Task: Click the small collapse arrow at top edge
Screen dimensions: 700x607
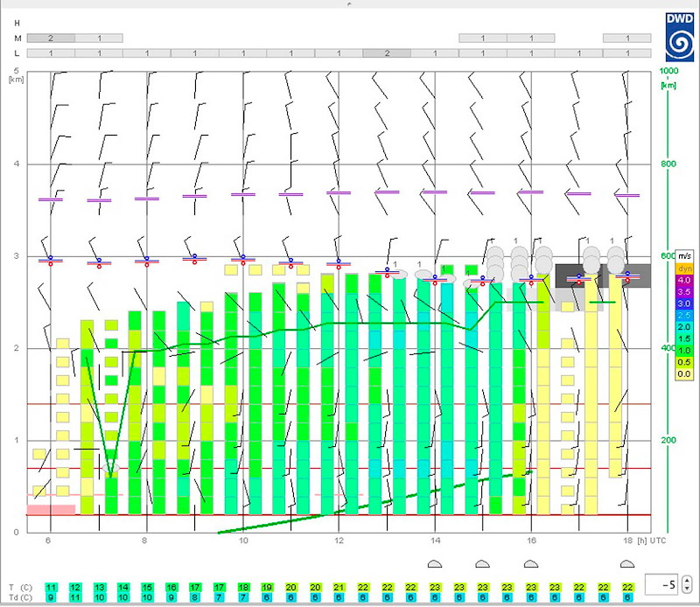Action: (349, 3)
